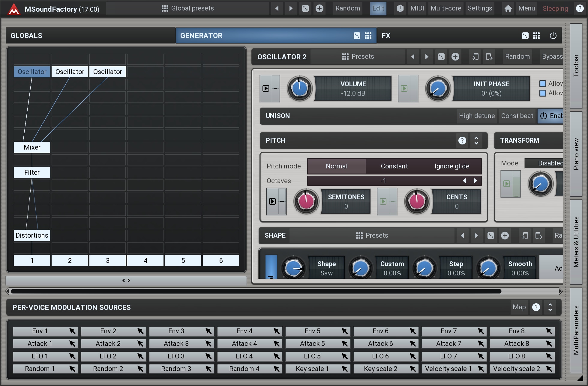Screen dimensions: 588x386
Task: Open the Menu item in top bar
Action: point(526,8)
